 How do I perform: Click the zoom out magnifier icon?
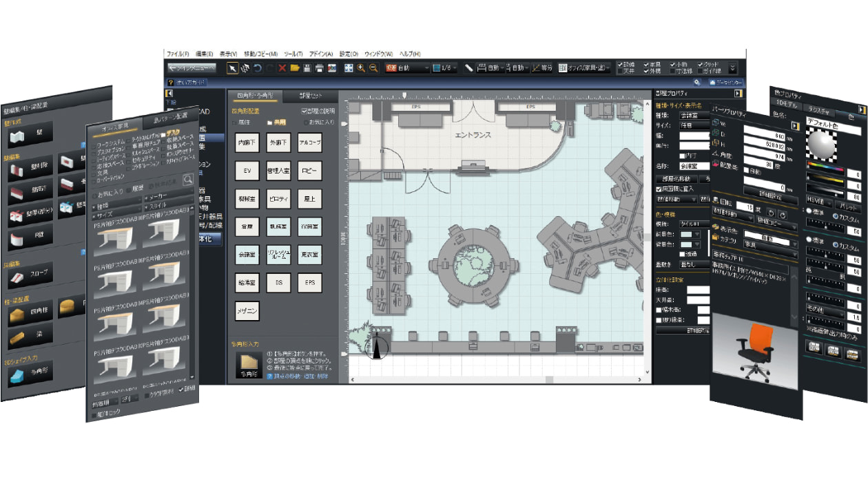click(x=373, y=68)
